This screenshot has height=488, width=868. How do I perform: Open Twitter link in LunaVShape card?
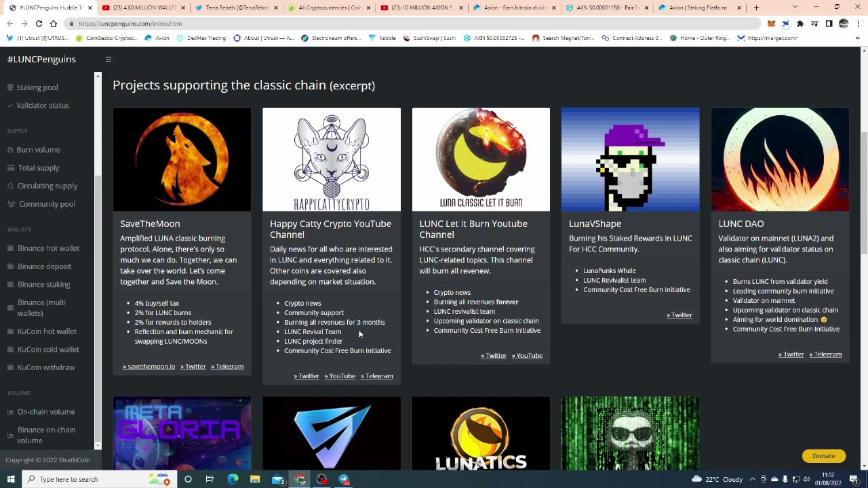(x=679, y=315)
